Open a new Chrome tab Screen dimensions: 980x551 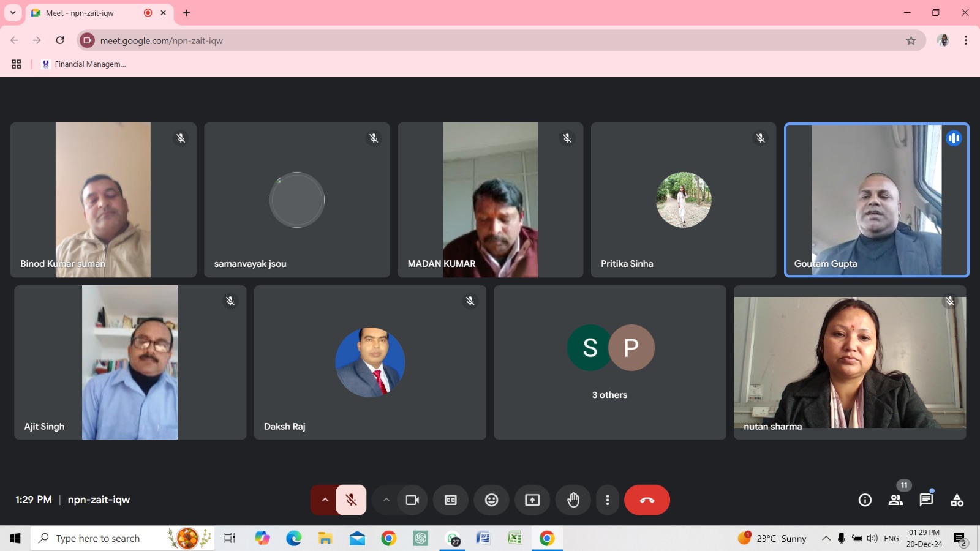tap(187, 13)
